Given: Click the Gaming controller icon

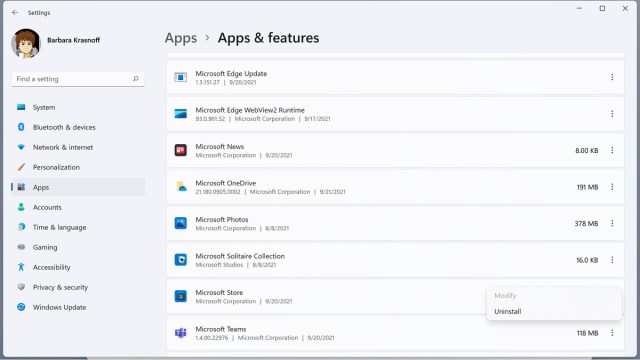Looking at the screenshot, I should 21,247.
